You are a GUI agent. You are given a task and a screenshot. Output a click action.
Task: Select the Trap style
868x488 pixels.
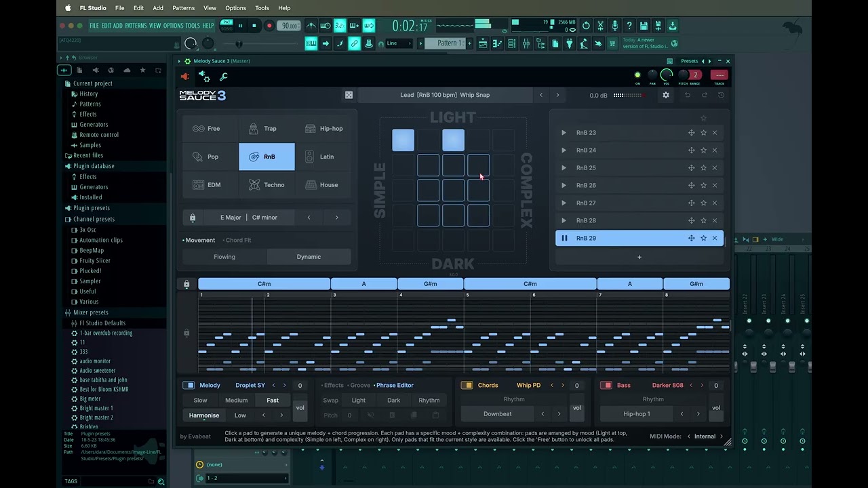[267, 129]
